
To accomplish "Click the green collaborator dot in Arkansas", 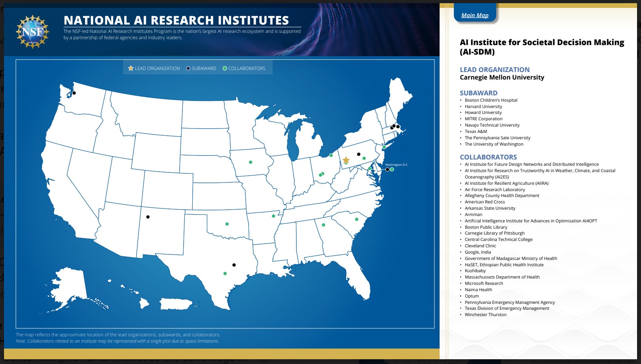I will coord(273,216).
